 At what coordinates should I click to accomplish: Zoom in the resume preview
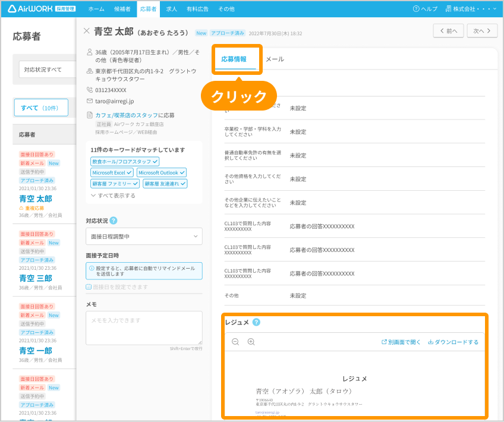point(251,342)
